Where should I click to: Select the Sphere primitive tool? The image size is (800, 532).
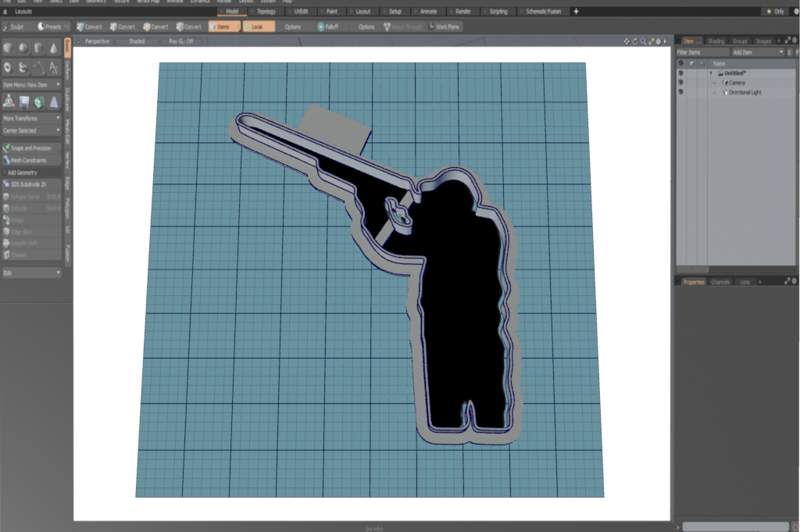(23, 48)
